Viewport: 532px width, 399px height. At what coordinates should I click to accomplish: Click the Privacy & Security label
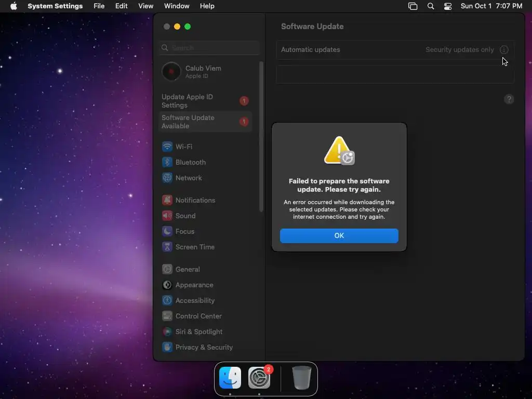click(x=204, y=348)
